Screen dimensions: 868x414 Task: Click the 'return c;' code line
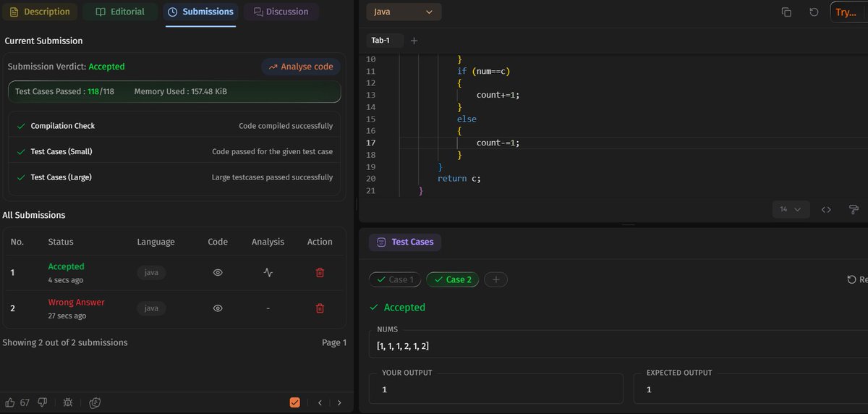point(459,178)
